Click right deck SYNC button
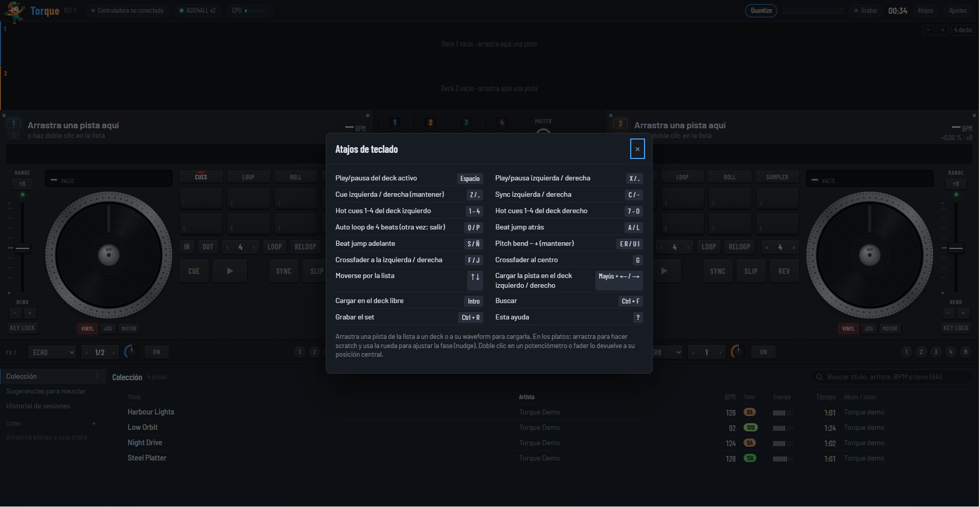This screenshot has height=507, width=980. [718, 271]
